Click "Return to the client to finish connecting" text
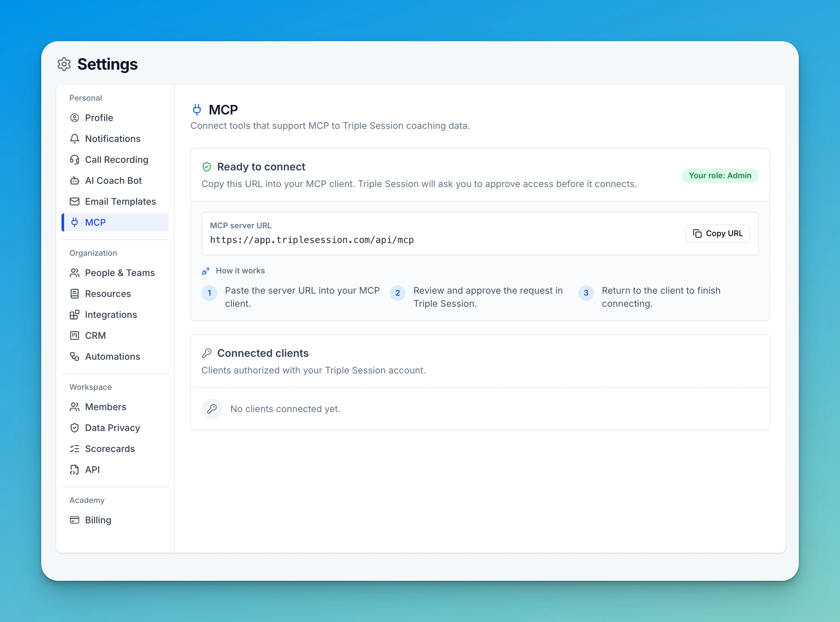840x622 pixels. 661,297
